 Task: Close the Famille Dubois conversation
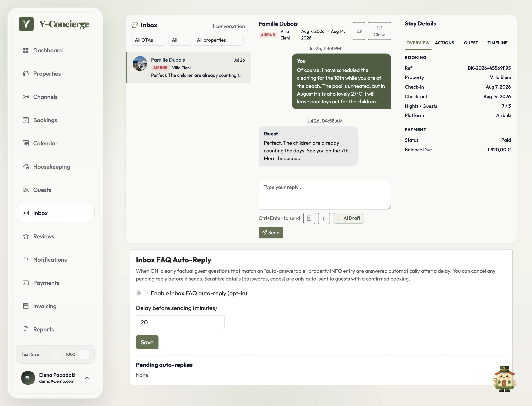click(x=379, y=31)
